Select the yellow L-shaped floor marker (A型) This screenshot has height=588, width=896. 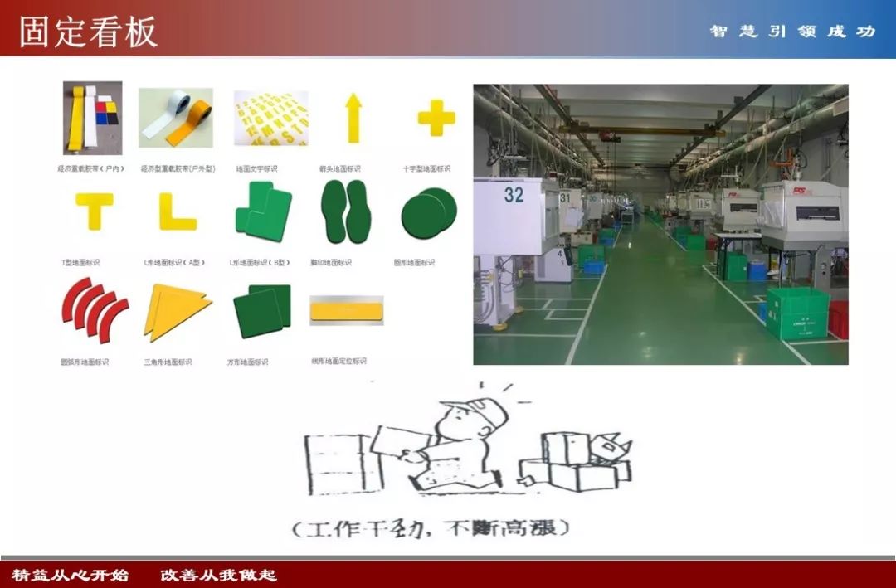pos(178,212)
